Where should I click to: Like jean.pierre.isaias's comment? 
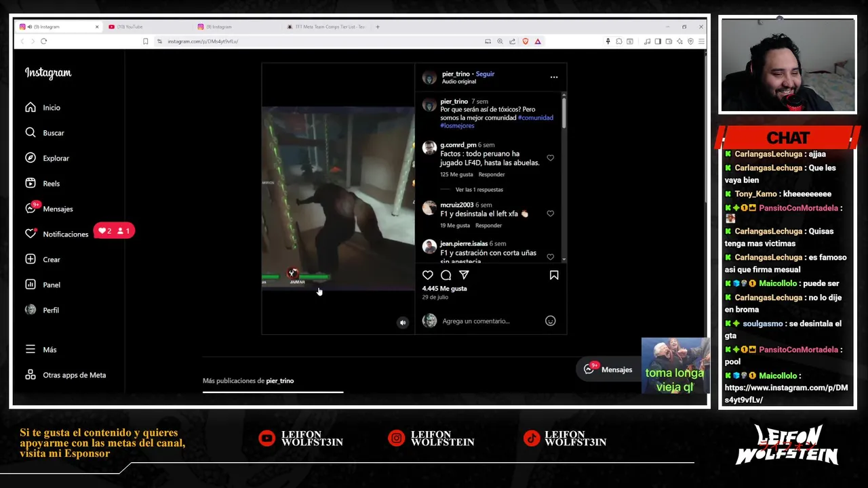(551, 257)
